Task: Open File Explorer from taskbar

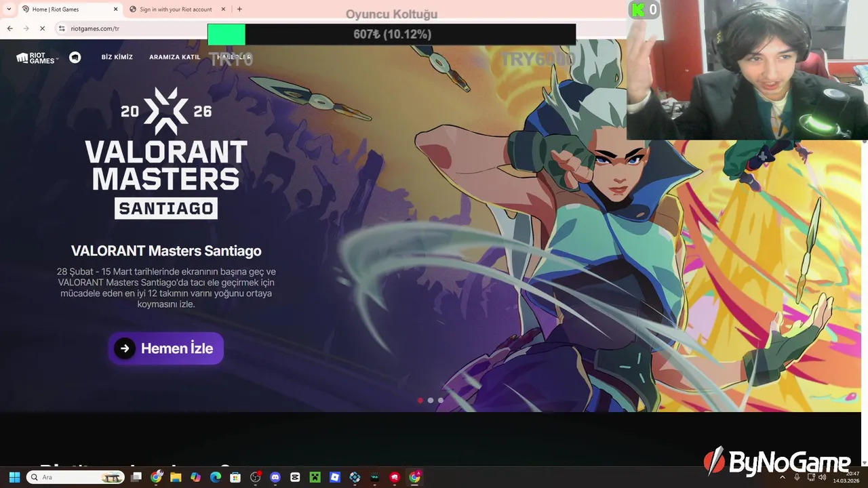Action: [176, 477]
